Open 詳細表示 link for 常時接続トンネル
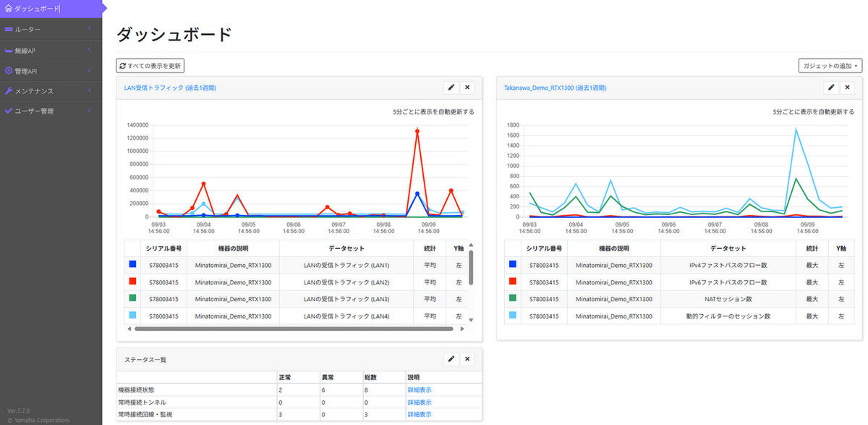 click(x=420, y=402)
